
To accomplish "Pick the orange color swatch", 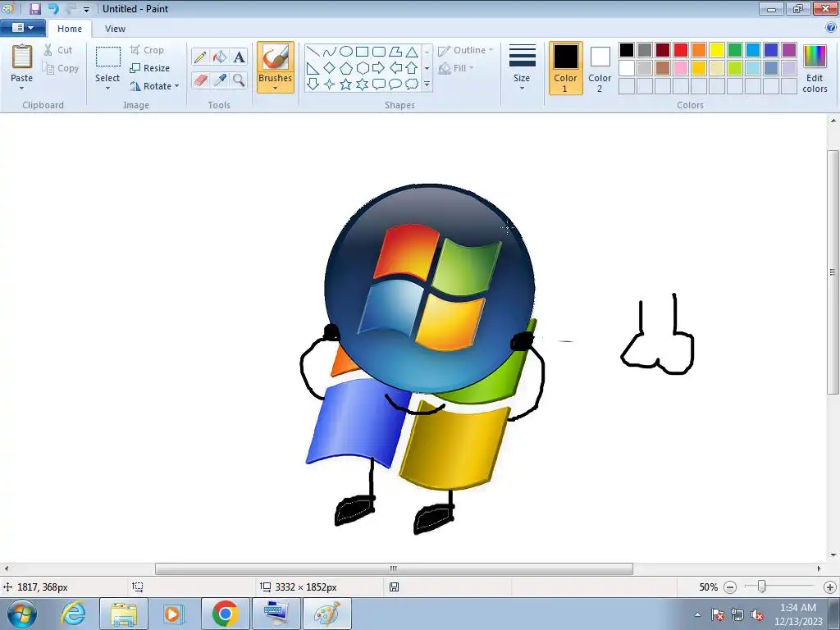I will click(x=699, y=50).
